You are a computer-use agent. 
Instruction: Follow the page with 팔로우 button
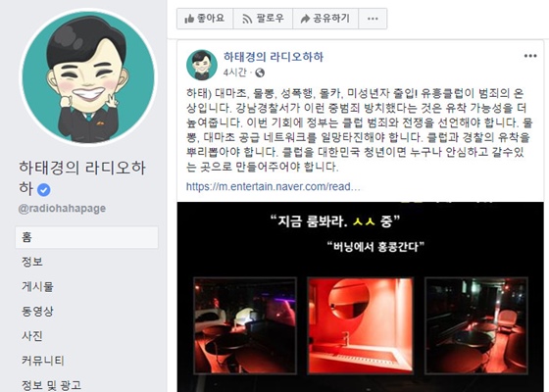point(263,19)
